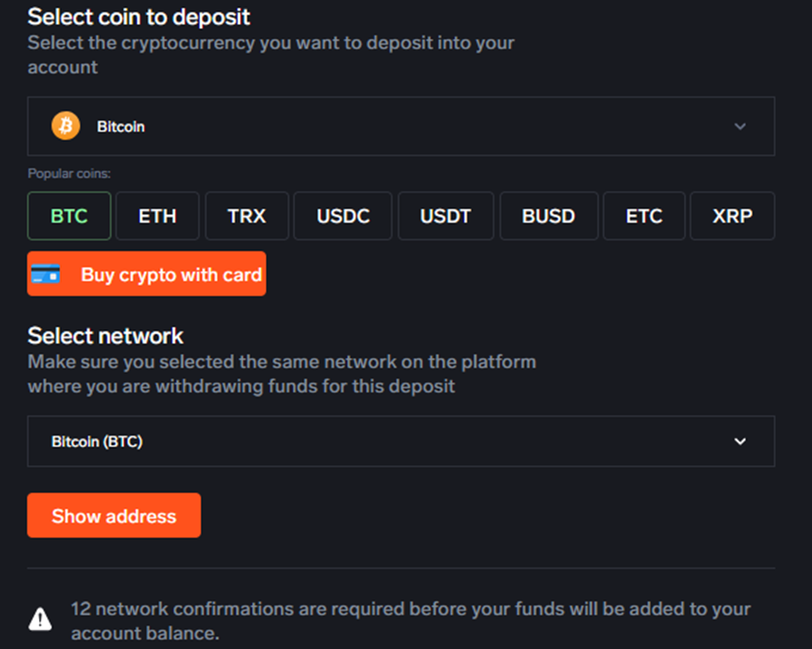Switch to USDT coin option

point(445,215)
